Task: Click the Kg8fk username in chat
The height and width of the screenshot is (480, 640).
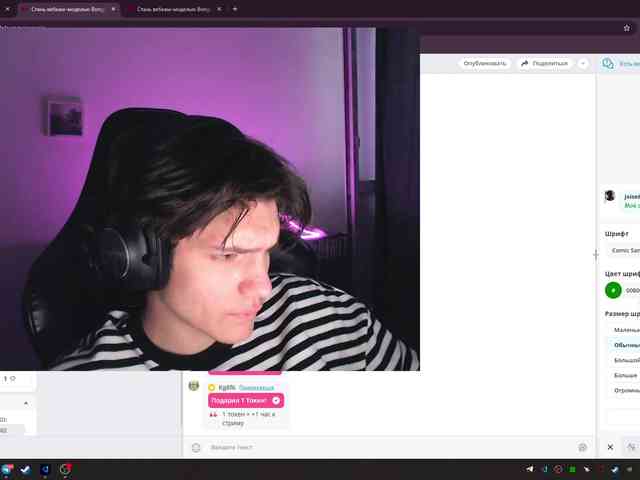Action: 227,387
